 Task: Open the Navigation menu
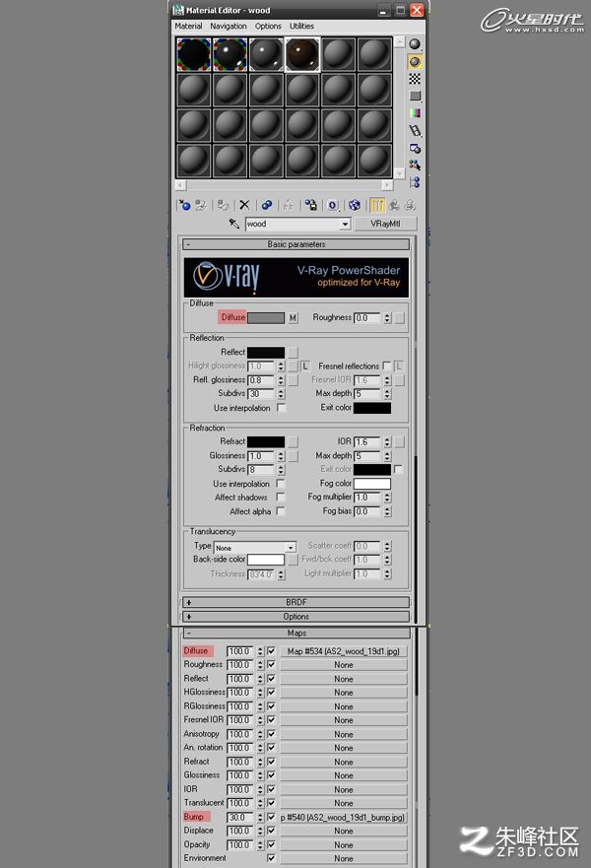coord(228,26)
